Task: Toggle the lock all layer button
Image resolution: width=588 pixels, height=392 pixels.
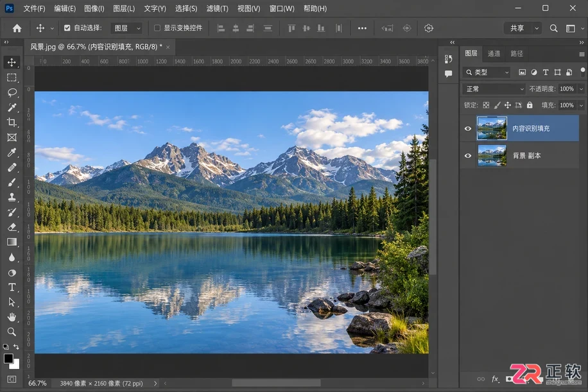Action: pyautogui.click(x=530, y=105)
